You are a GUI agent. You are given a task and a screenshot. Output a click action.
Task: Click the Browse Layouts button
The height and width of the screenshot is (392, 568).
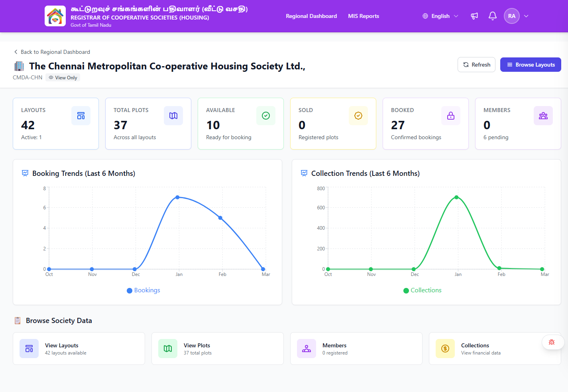click(531, 65)
